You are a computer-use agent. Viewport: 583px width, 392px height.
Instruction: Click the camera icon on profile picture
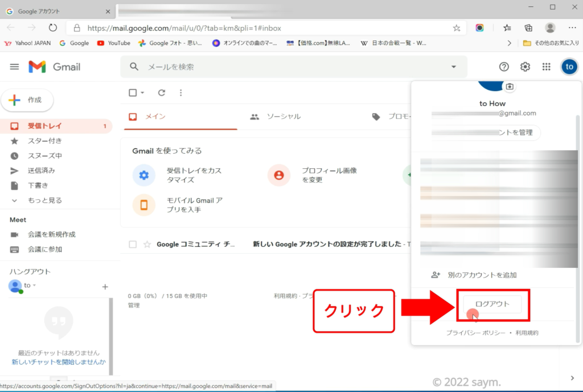point(510,86)
